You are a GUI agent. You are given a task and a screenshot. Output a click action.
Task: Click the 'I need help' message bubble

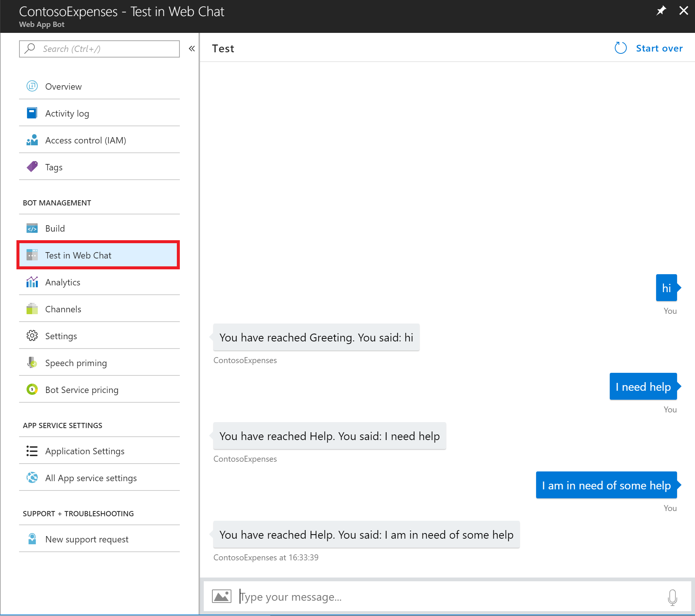click(x=643, y=386)
